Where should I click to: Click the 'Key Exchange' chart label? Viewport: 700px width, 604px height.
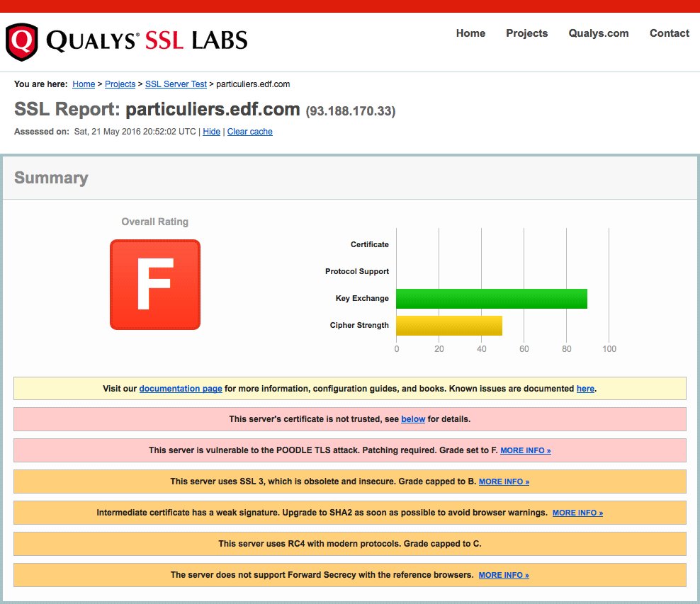pos(362,298)
